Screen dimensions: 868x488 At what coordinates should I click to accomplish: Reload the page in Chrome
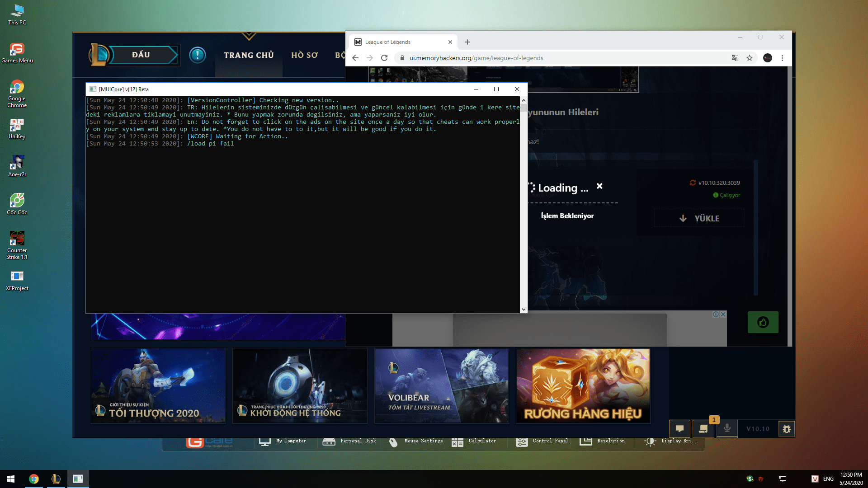tap(384, 58)
